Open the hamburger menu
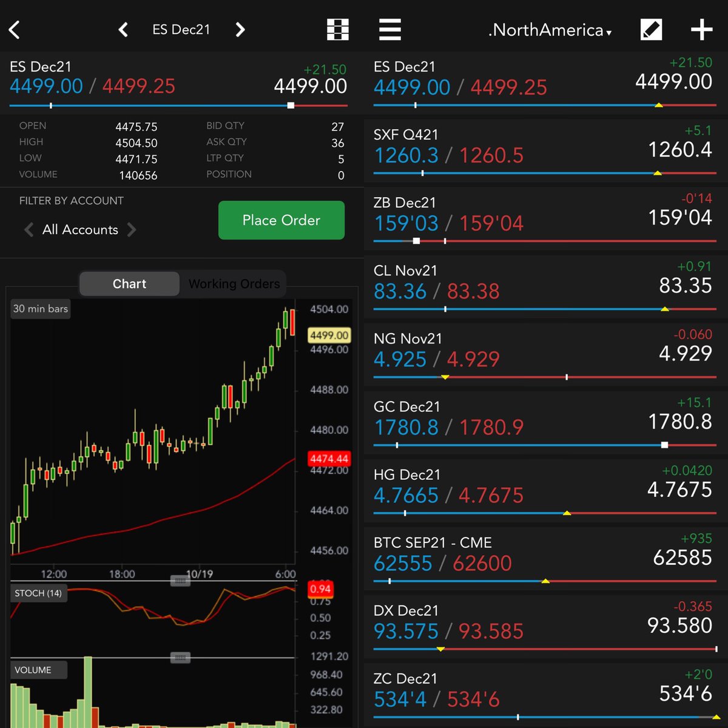This screenshot has height=728, width=728. pos(390,29)
